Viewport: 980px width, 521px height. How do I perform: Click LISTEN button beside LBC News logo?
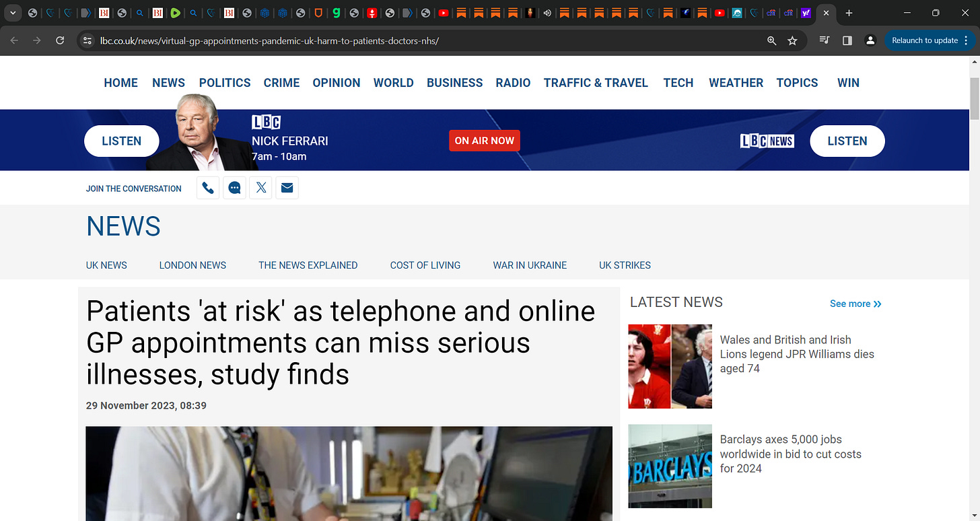pos(847,141)
